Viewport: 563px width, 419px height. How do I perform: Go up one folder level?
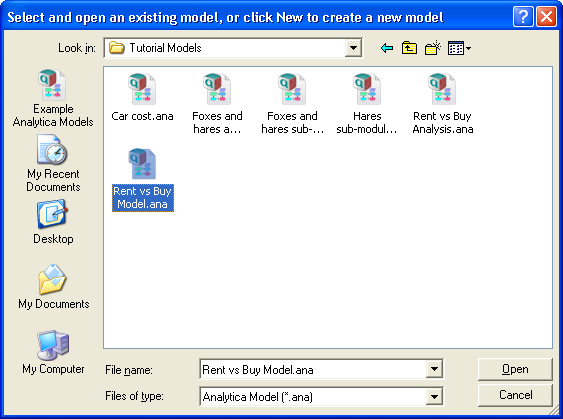409,48
